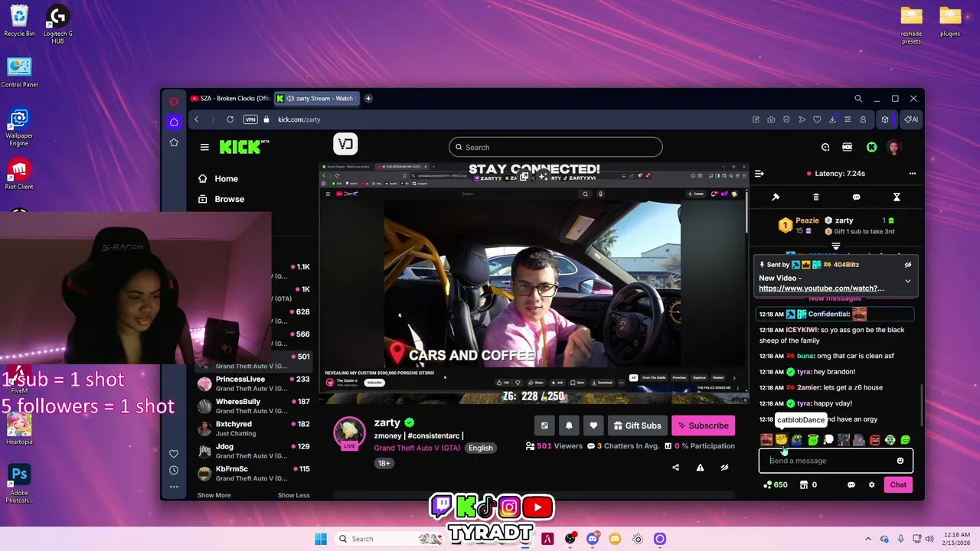Share the stream using the share icon
This screenshot has height=551, width=980.
[x=675, y=468]
